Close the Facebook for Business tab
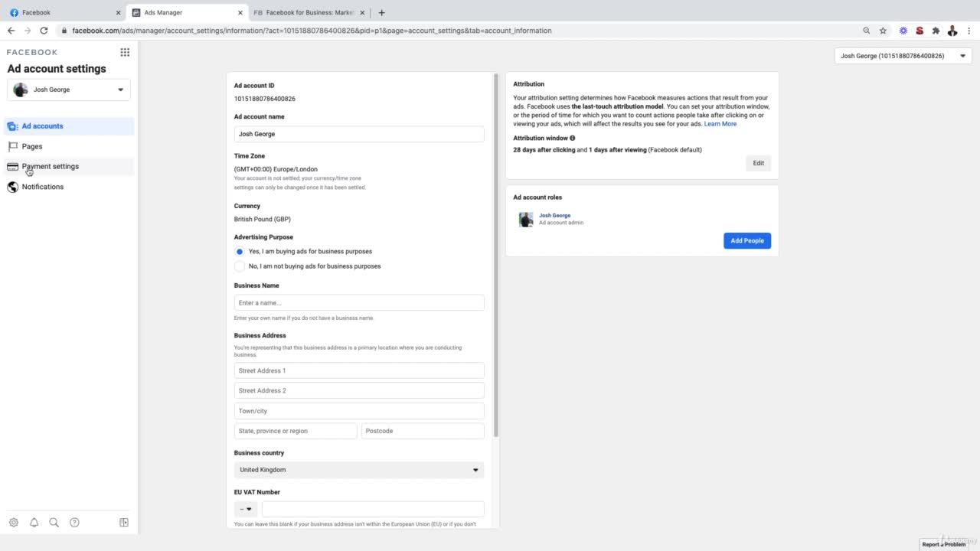This screenshot has width=980, height=551. pos(363,12)
